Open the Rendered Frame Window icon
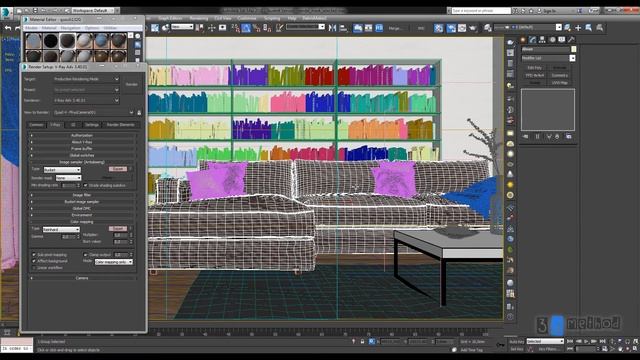640x360 pixels. 462,28
